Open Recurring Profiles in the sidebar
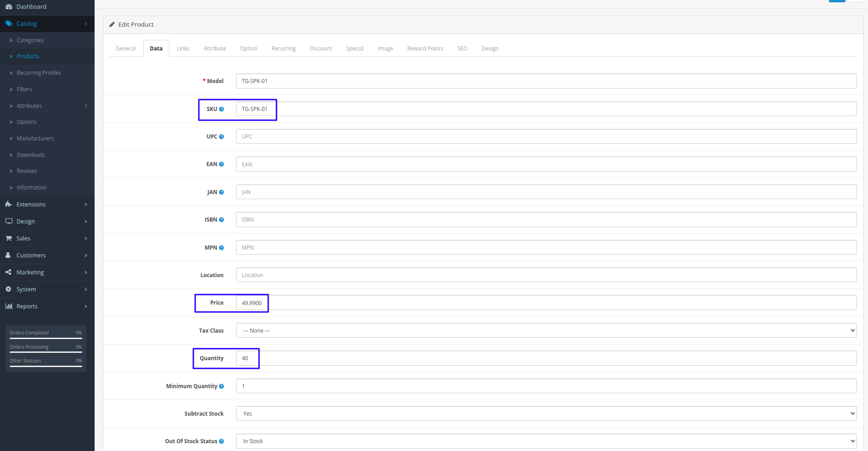 point(39,73)
